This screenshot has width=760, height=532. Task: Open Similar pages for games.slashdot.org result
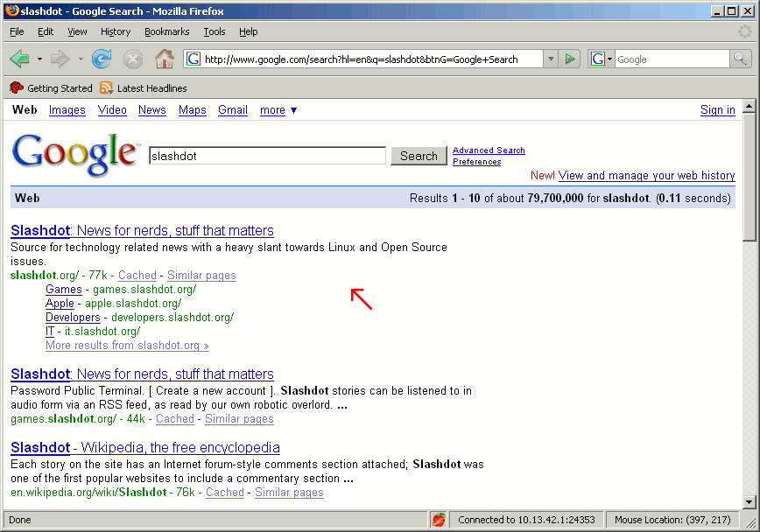click(239, 418)
